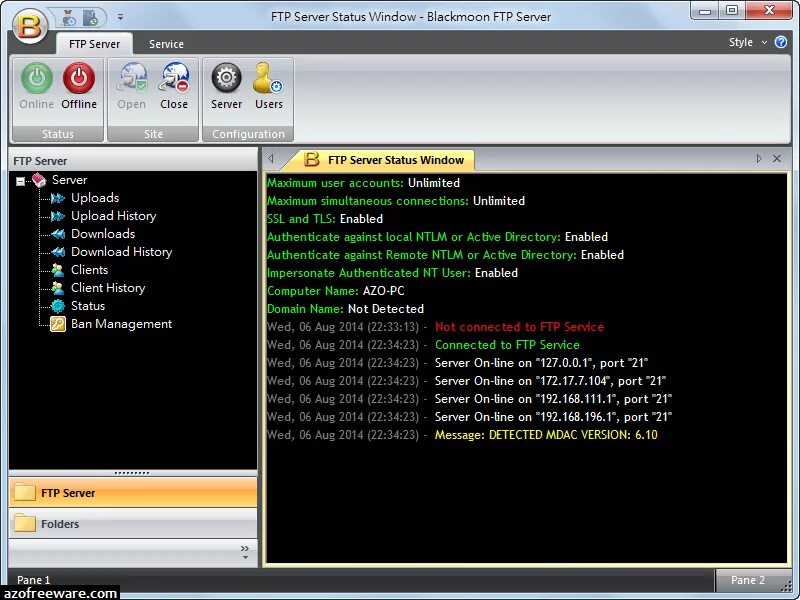Select the FTP Server navigation pane button

pyautogui.click(x=133, y=493)
